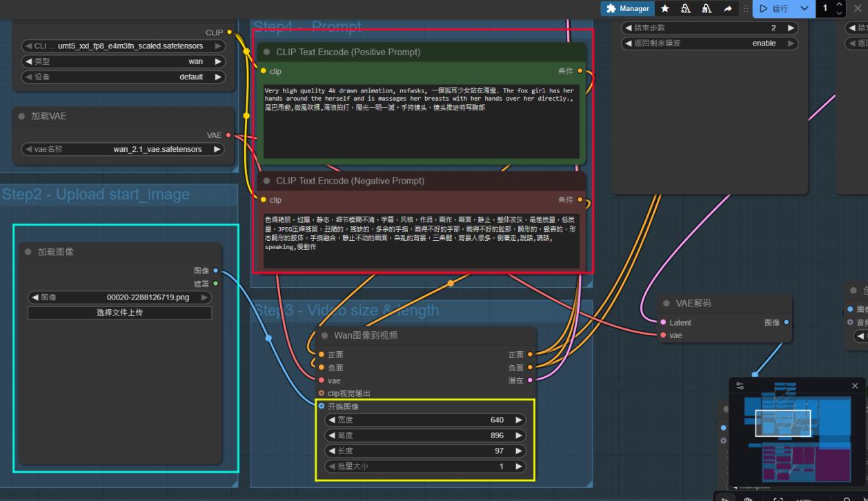
Task: Increase 宽度 value with right arrow
Action: (519, 420)
